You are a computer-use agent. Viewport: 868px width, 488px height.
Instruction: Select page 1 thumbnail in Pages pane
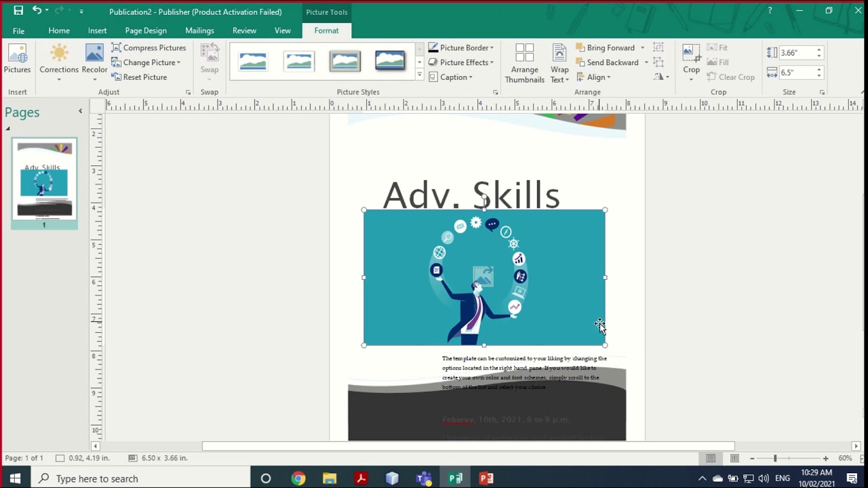44,180
